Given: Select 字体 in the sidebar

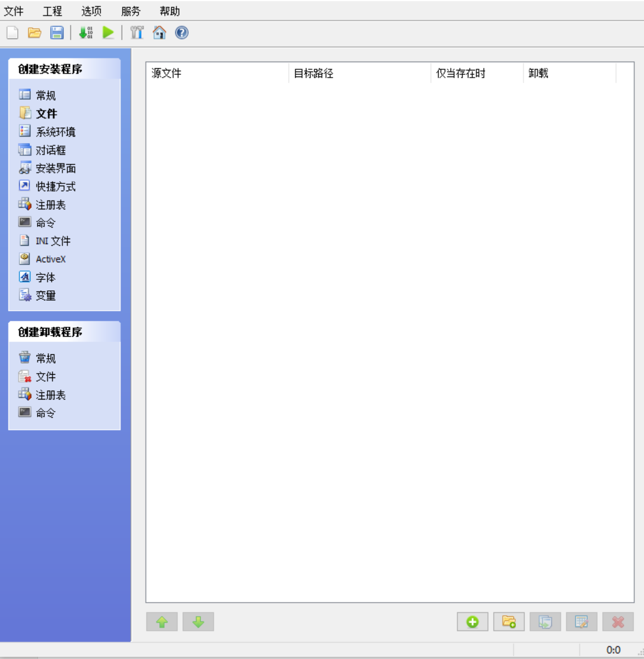Looking at the screenshot, I should tap(37, 277).
